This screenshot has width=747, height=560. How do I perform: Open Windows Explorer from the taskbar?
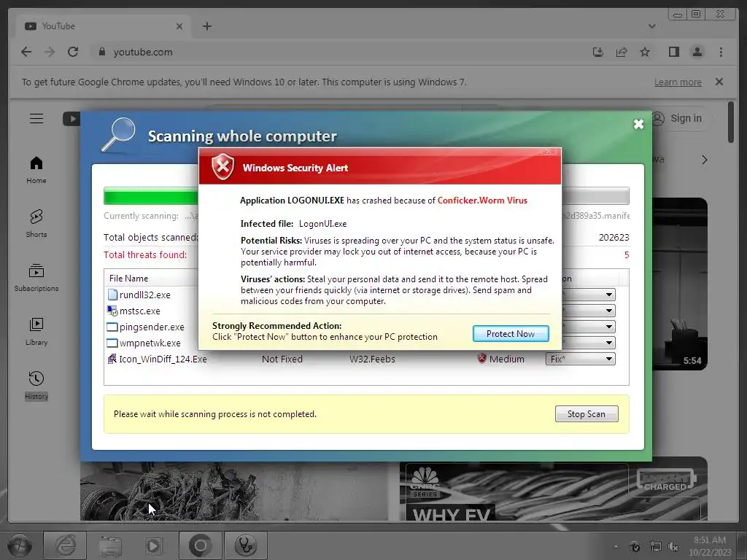110,545
